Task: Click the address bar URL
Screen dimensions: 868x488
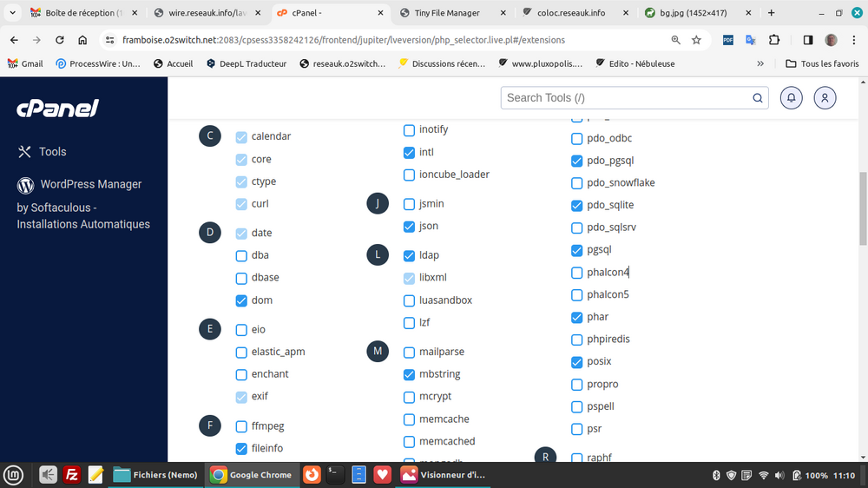Action: pos(343,40)
